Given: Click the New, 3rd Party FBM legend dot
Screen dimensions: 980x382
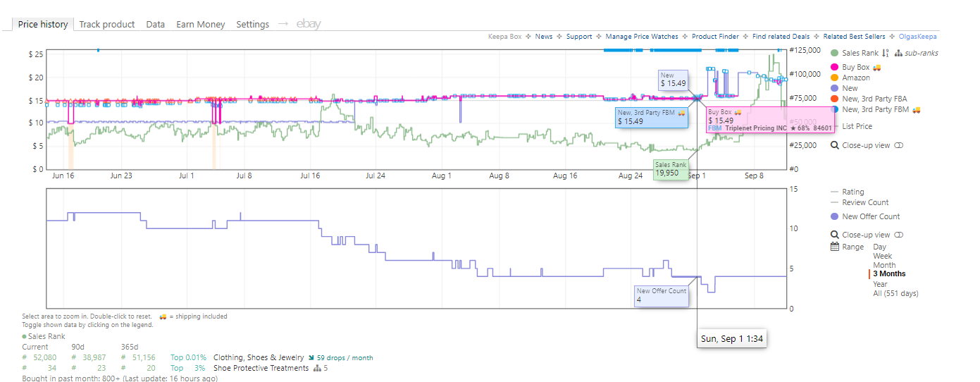Looking at the screenshot, I should coord(835,109).
